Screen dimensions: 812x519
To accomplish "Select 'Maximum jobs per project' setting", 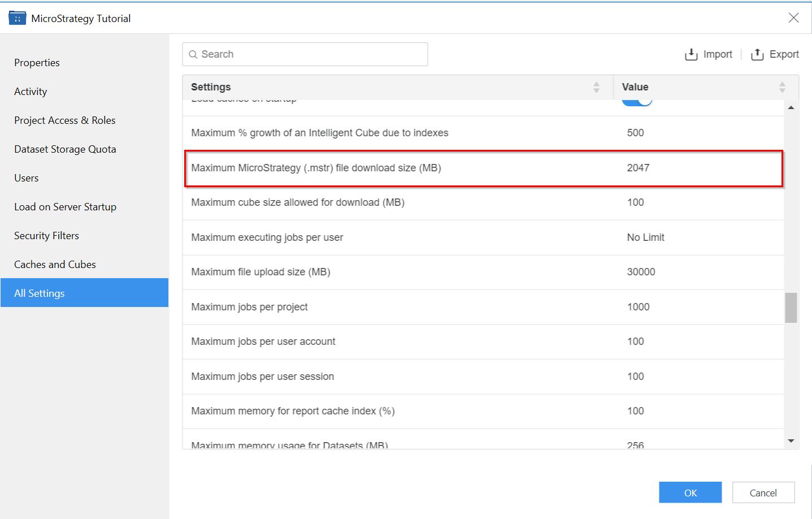I will (x=249, y=307).
